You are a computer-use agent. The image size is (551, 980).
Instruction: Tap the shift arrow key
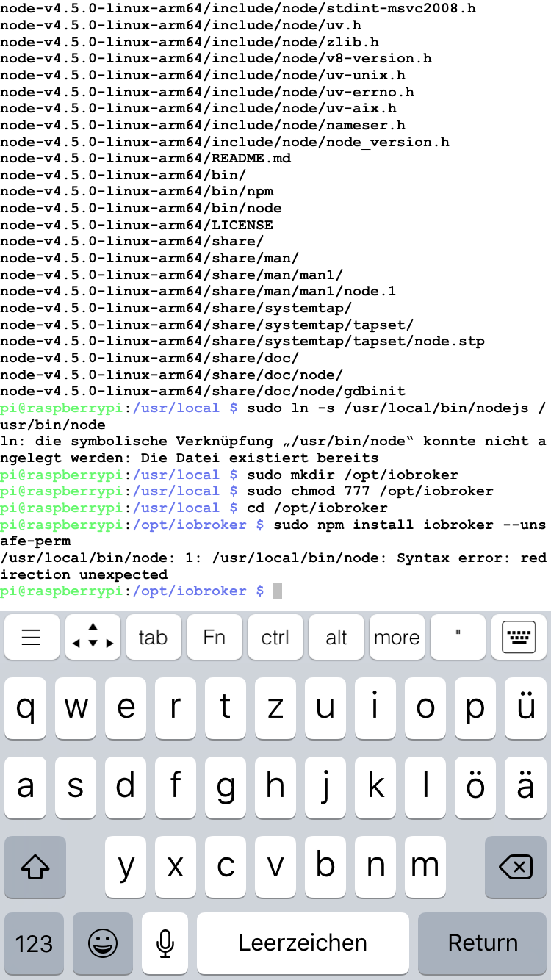click(x=35, y=867)
